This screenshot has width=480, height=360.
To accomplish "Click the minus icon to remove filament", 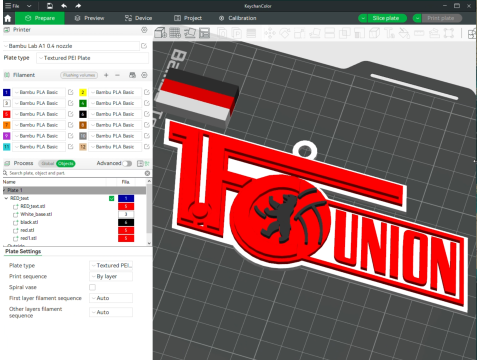I will 117,75.
